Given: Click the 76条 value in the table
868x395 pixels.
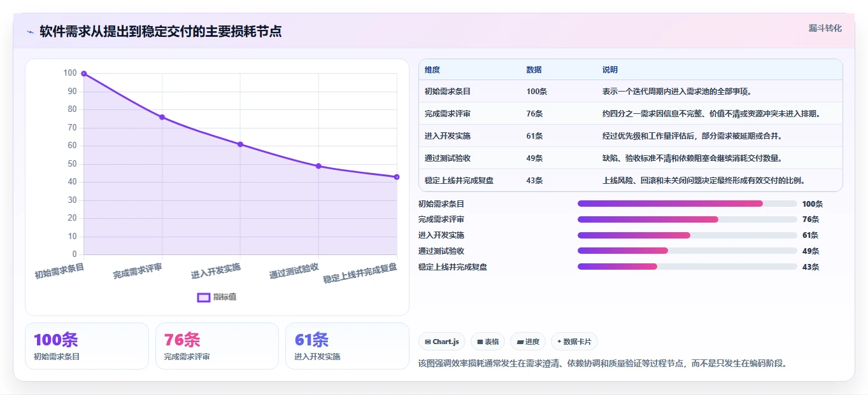Looking at the screenshot, I should coord(535,114).
